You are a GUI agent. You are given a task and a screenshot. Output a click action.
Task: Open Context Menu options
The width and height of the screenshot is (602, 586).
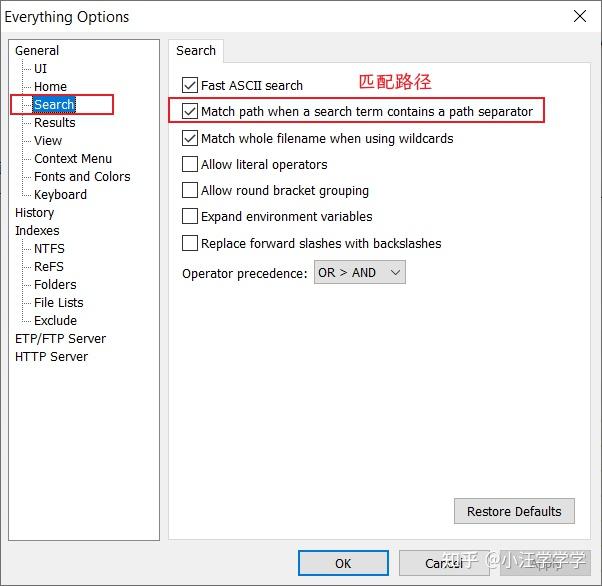[73, 159]
